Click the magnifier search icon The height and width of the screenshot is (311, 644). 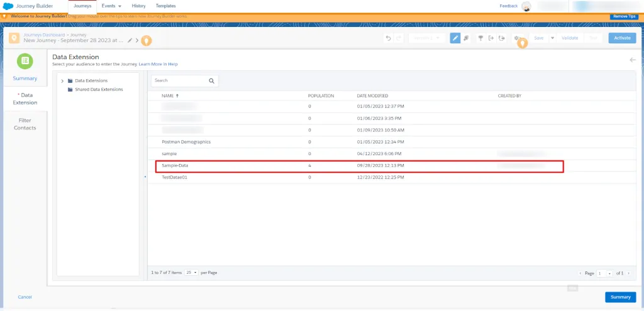211,81
